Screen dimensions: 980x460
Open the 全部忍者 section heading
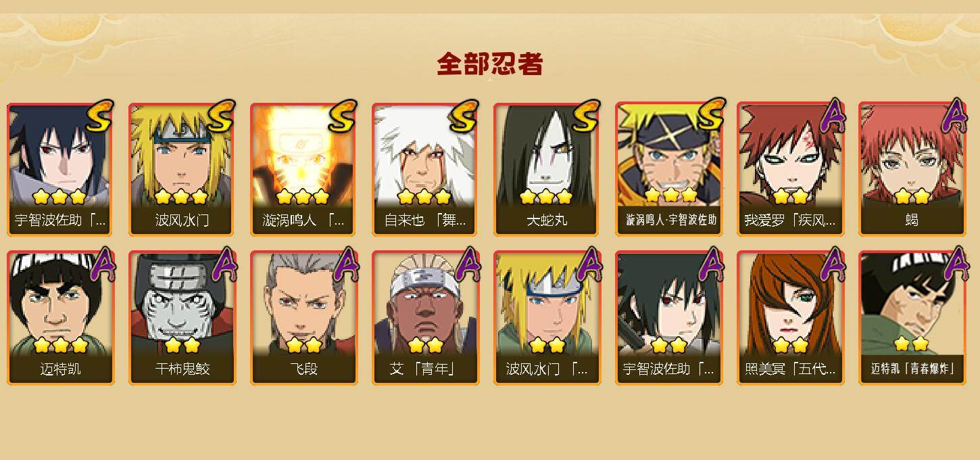(490, 64)
